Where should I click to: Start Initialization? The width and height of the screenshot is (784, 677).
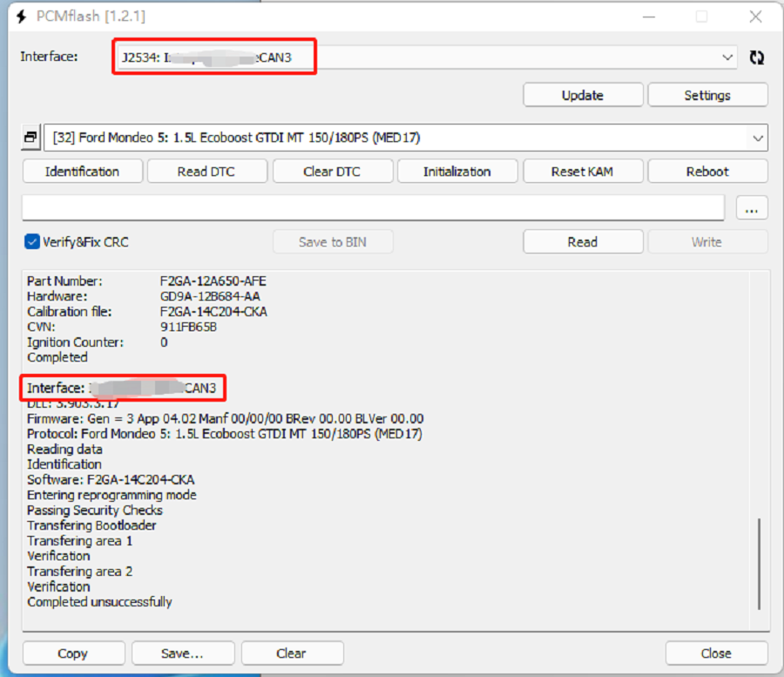click(457, 172)
